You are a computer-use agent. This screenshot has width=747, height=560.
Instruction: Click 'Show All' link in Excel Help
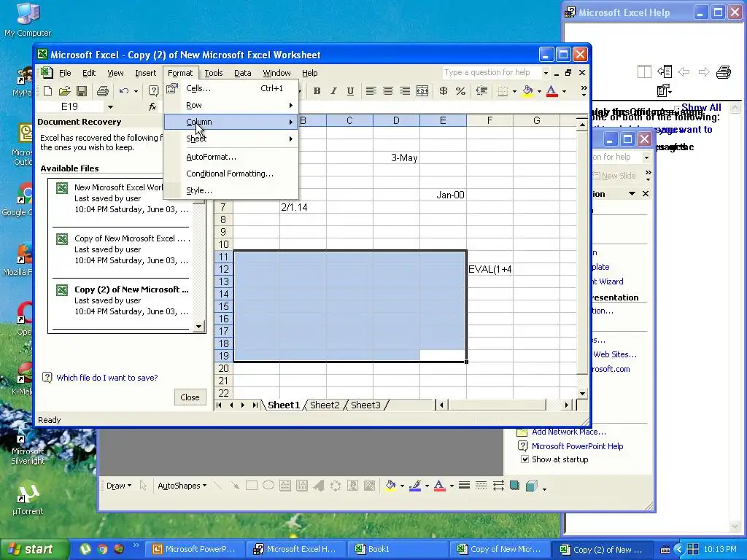coord(701,108)
